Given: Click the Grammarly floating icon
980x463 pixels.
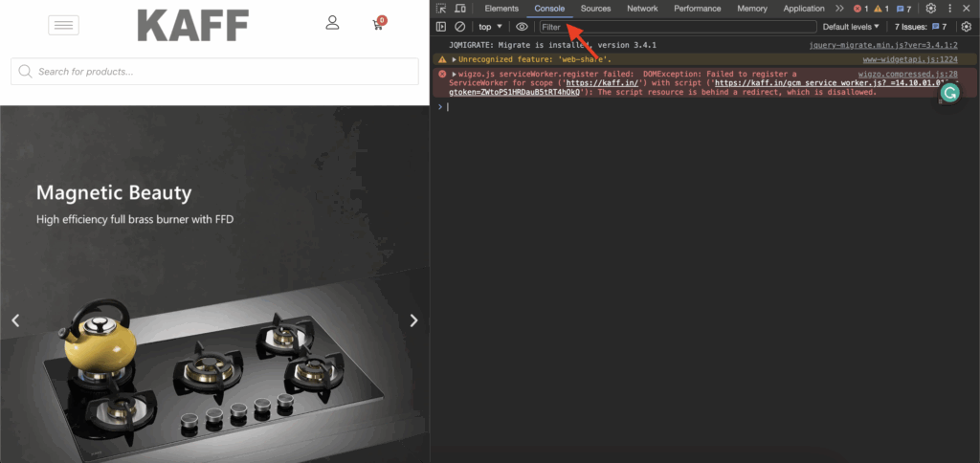Looking at the screenshot, I should click(x=950, y=93).
